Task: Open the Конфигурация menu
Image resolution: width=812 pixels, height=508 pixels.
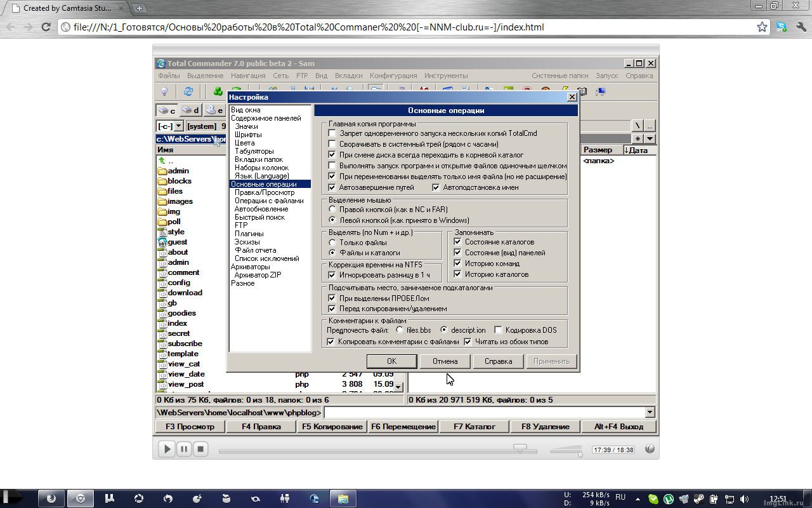Action: (393, 76)
